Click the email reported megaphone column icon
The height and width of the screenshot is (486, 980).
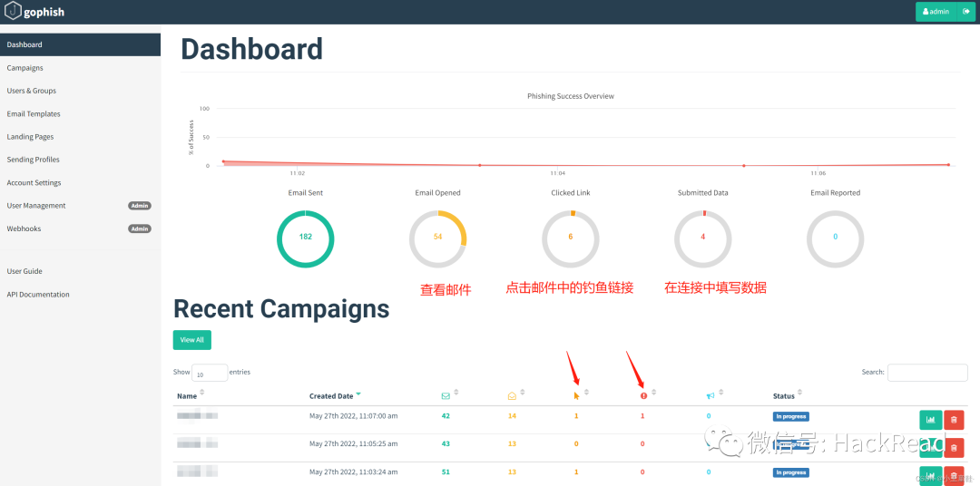coord(710,395)
